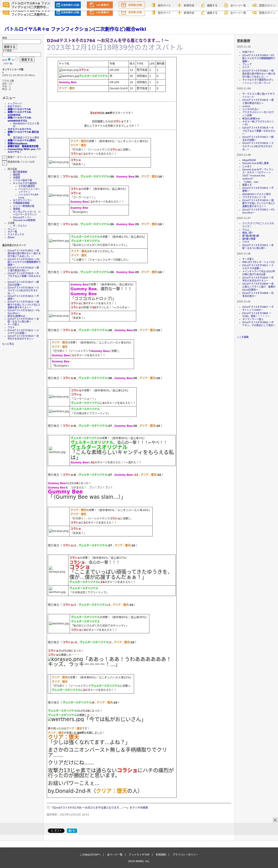Open H0pePRiSM in update history

click(249, 160)
